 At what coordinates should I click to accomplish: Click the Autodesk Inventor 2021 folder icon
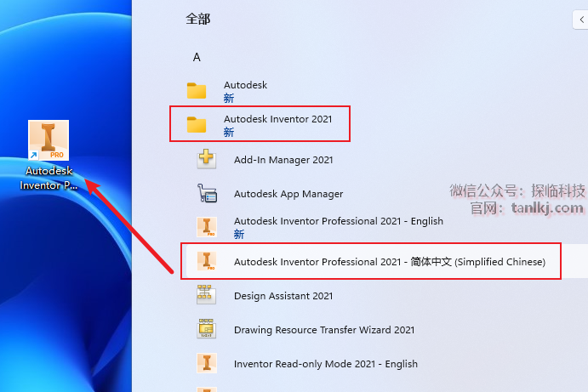[197, 125]
